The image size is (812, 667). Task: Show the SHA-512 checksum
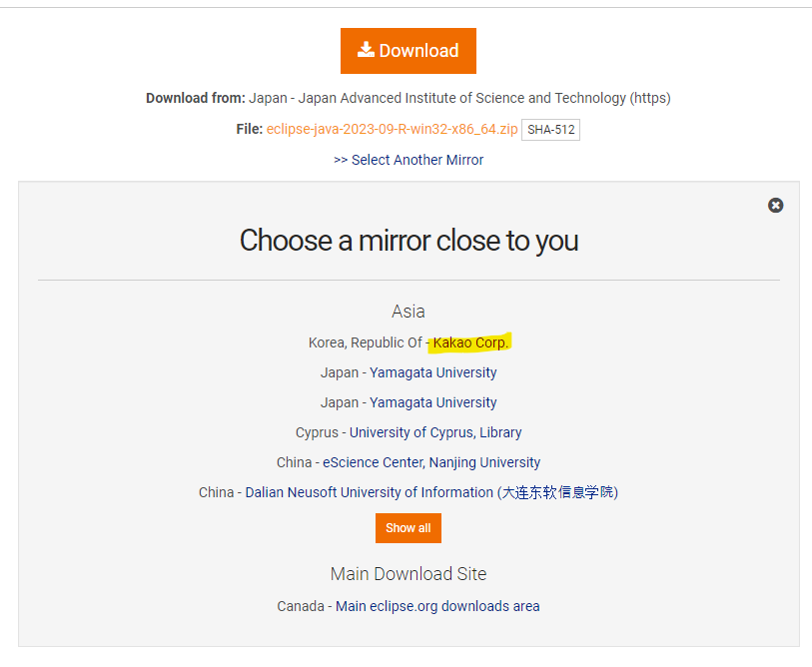[x=550, y=130]
